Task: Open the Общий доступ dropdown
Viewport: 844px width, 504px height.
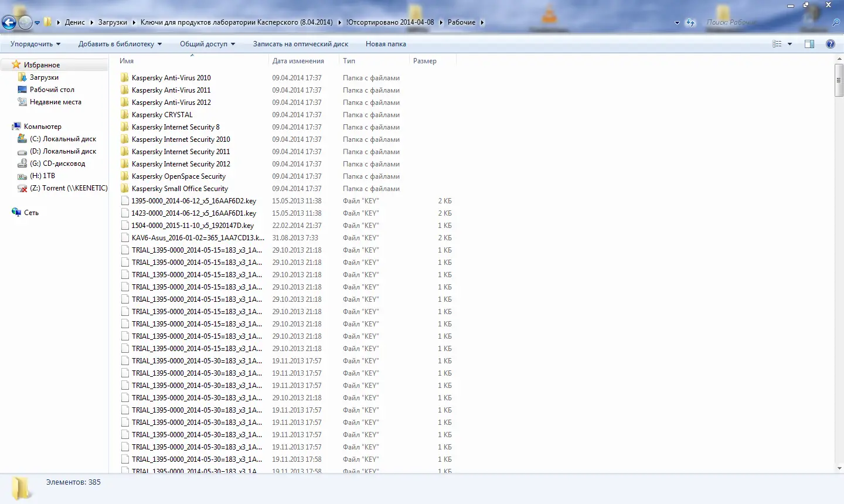Action: 207,44
